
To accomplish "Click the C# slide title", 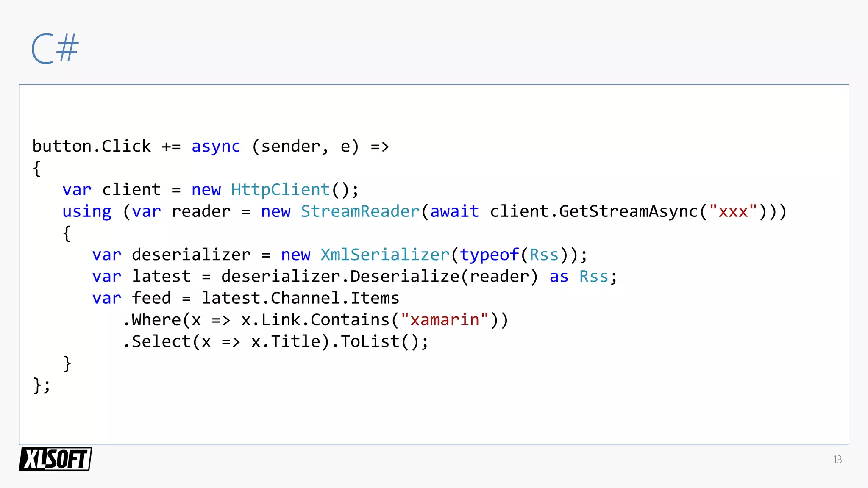I will (55, 48).
